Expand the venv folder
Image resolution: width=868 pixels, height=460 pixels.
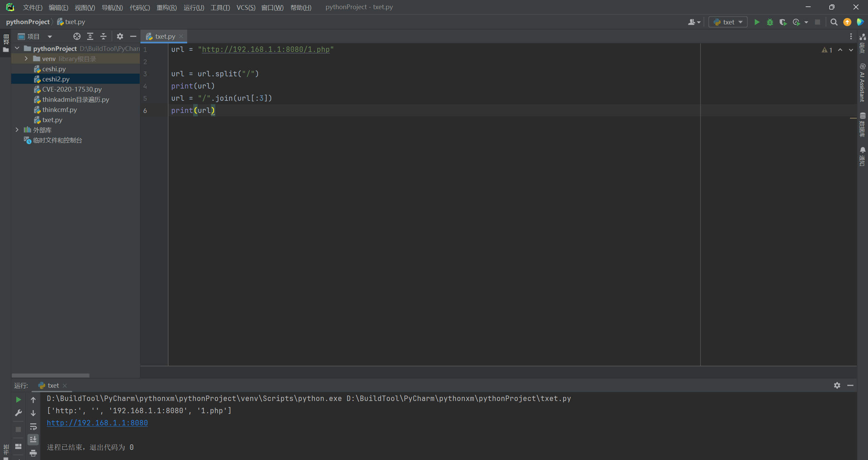tap(26, 59)
